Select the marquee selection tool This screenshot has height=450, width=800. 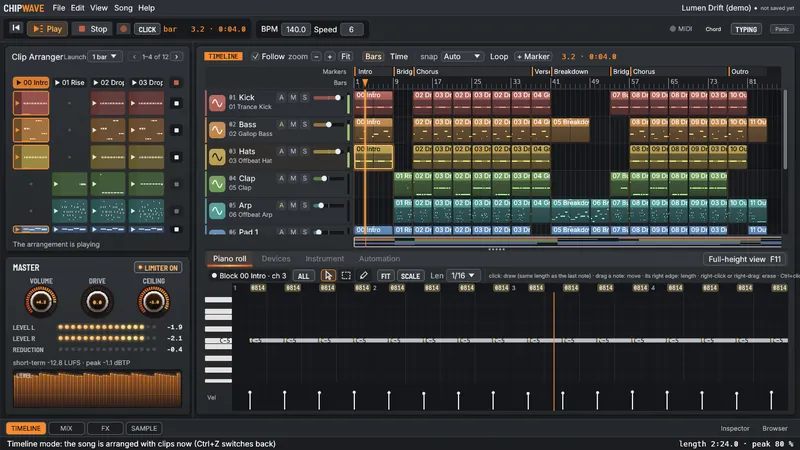click(346, 276)
